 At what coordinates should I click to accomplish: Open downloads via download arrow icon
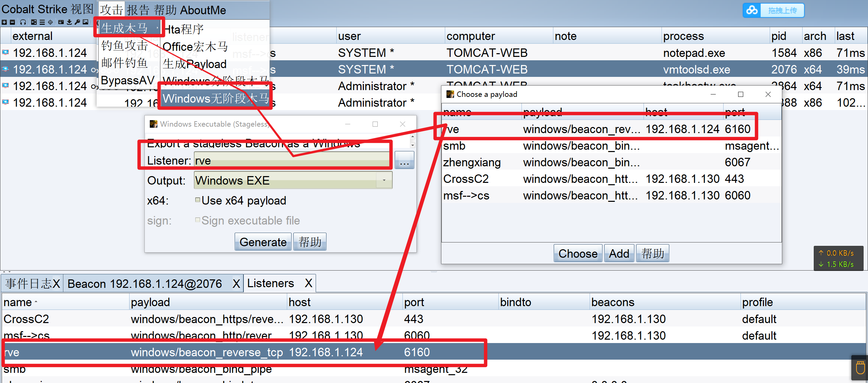click(69, 22)
